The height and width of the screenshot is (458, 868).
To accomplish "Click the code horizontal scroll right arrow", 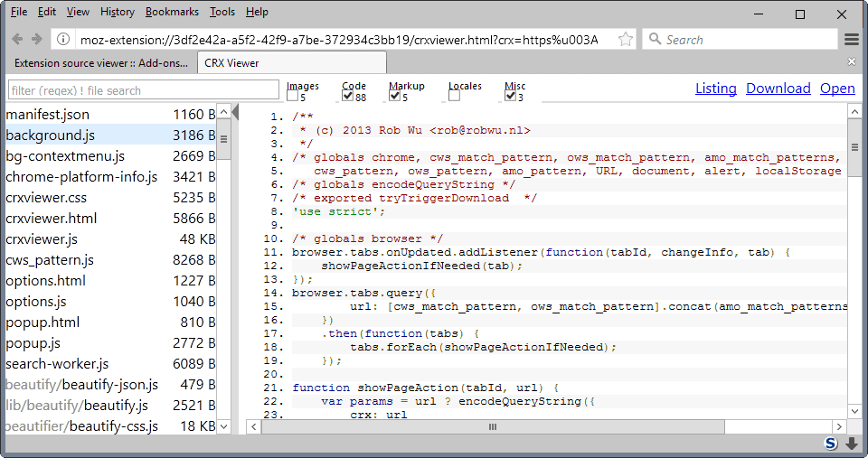I will coord(840,426).
